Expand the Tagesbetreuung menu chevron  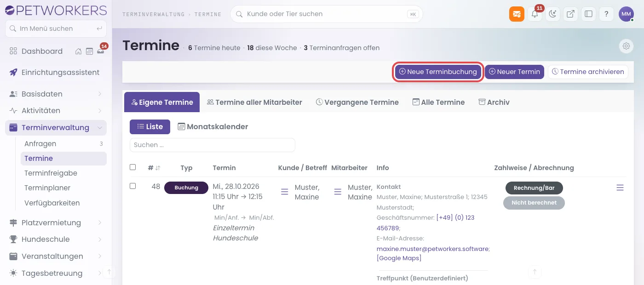click(100, 273)
